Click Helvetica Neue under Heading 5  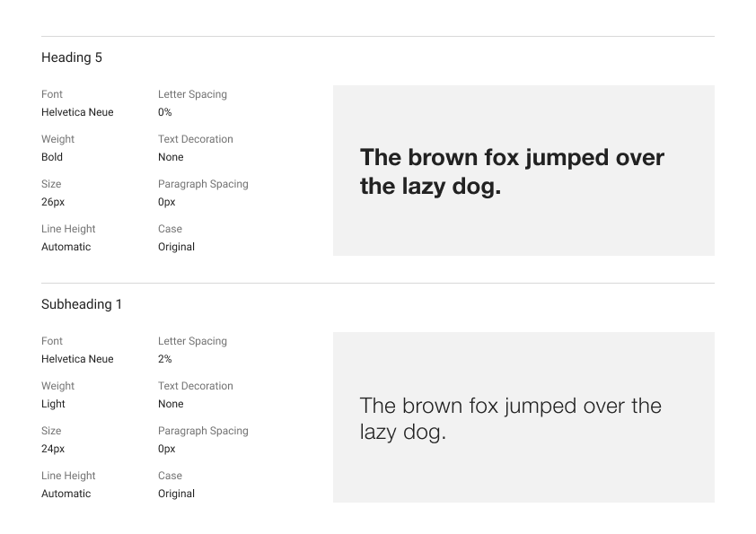tap(77, 112)
